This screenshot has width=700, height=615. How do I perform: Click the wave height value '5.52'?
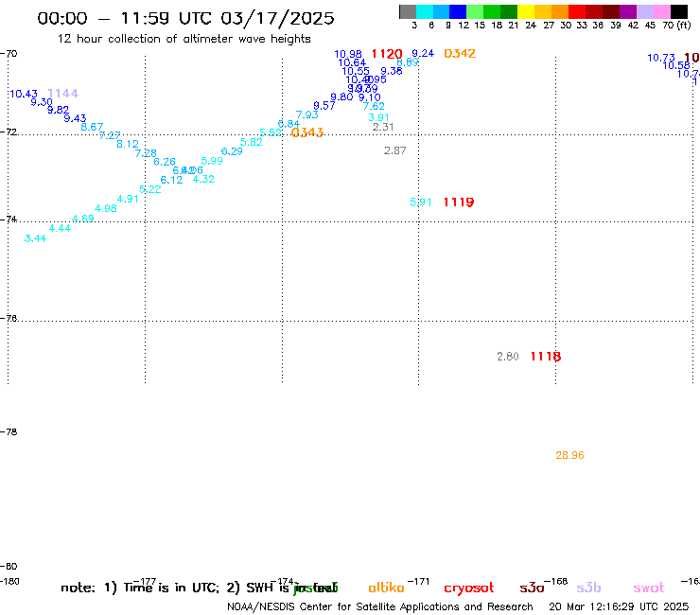[271, 132]
